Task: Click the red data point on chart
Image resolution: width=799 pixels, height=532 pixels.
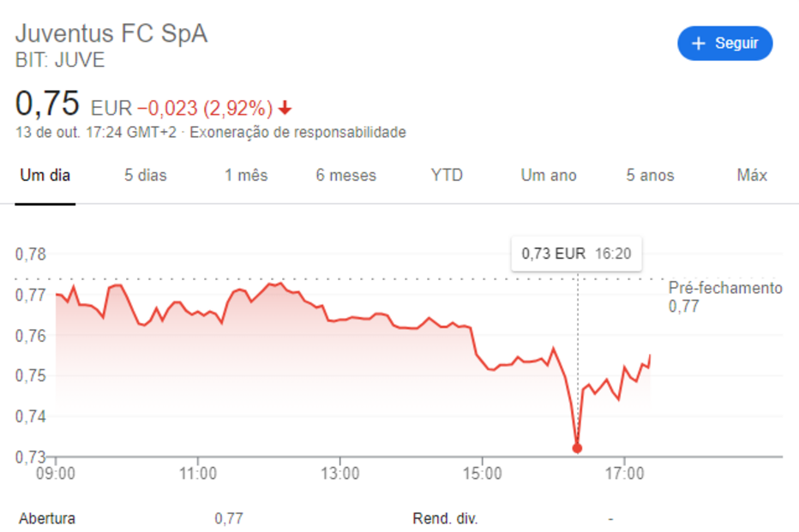Action: [x=577, y=448]
